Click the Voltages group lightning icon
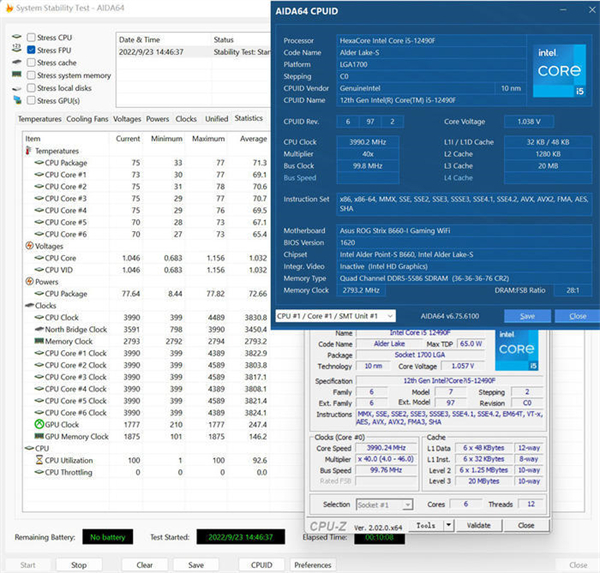Image resolution: width=600 pixels, height=573 pixels. point(29,246)
